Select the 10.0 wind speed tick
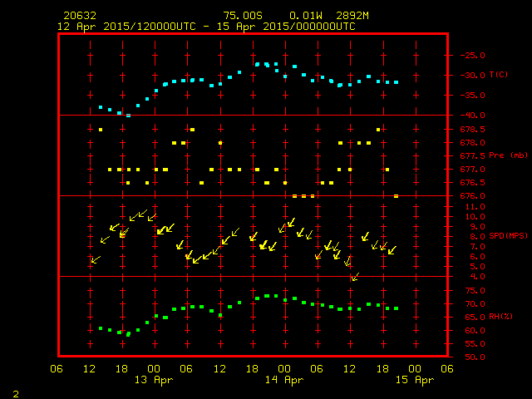Viewport: 532px width, 399px height. click(475, 216)
